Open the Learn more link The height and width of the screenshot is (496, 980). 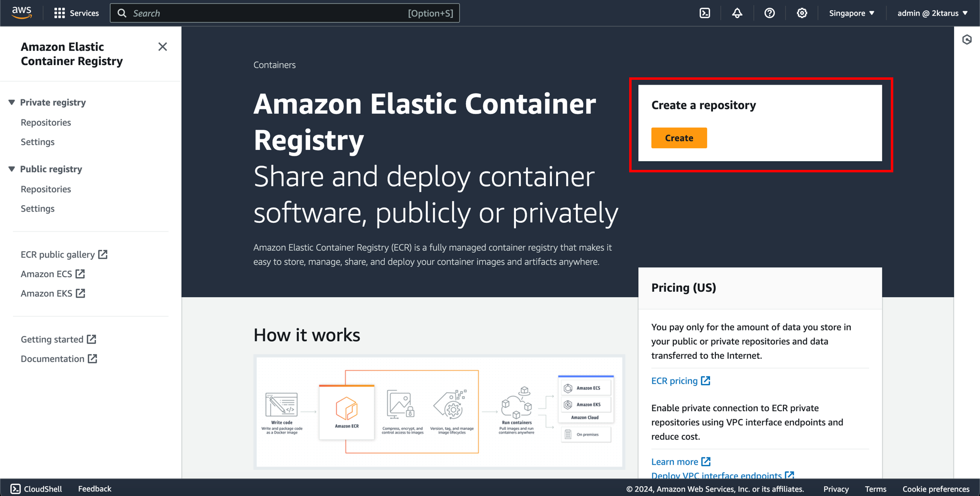(674, 462)
